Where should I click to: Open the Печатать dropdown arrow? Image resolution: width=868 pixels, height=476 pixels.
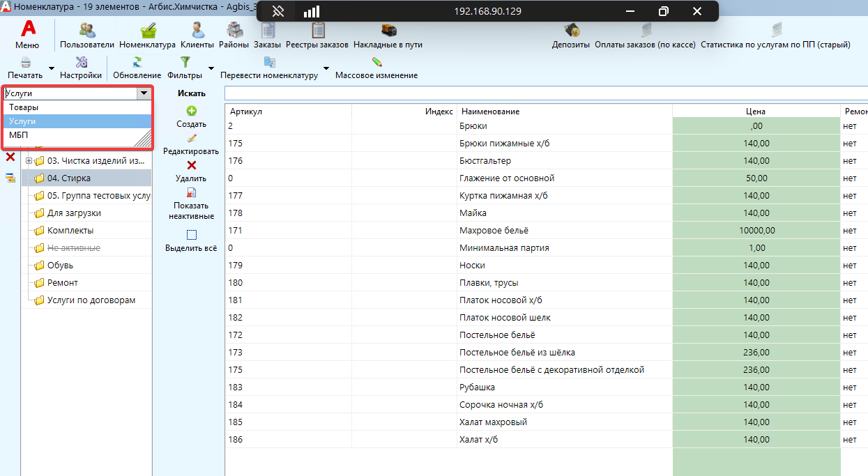(x=50, y=70)
